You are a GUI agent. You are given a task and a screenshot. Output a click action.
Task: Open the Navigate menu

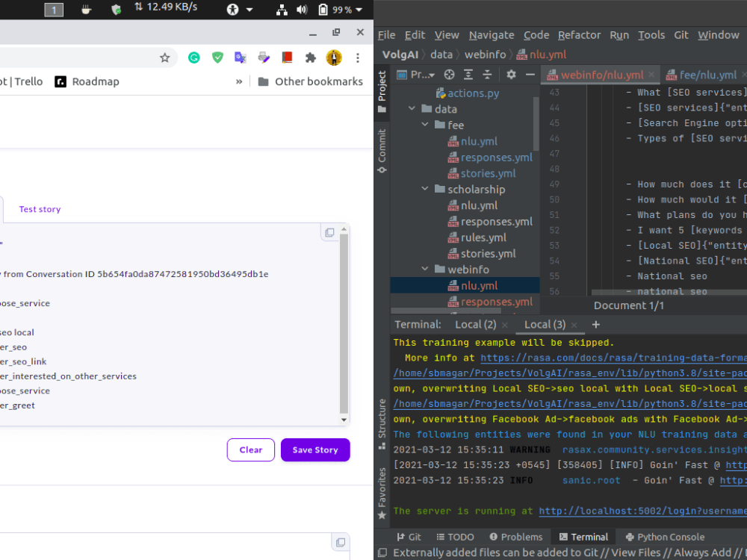tap(491, 35)
